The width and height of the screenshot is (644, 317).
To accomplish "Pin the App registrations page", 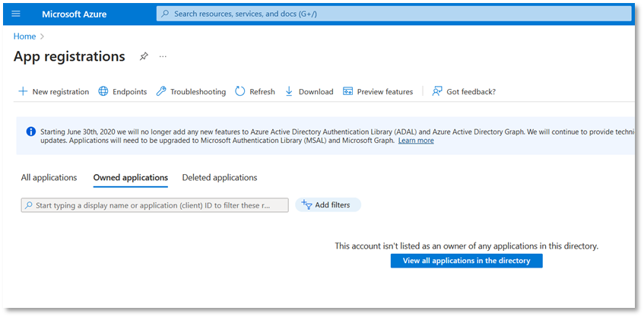I will [x=144, y=57].
